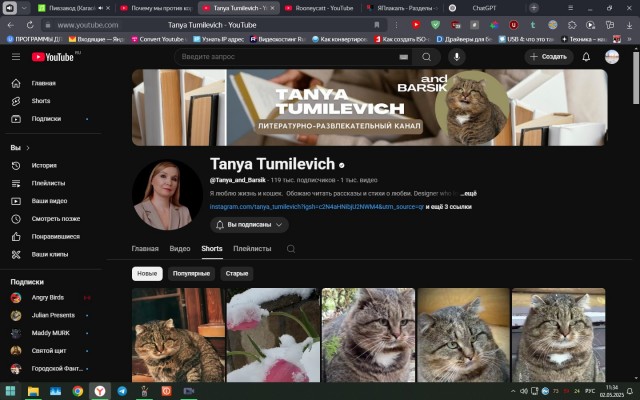This screenshot has height=400, width=640.
Task: Search within the channel using the magnifier icon
Action: coord(291,248)
